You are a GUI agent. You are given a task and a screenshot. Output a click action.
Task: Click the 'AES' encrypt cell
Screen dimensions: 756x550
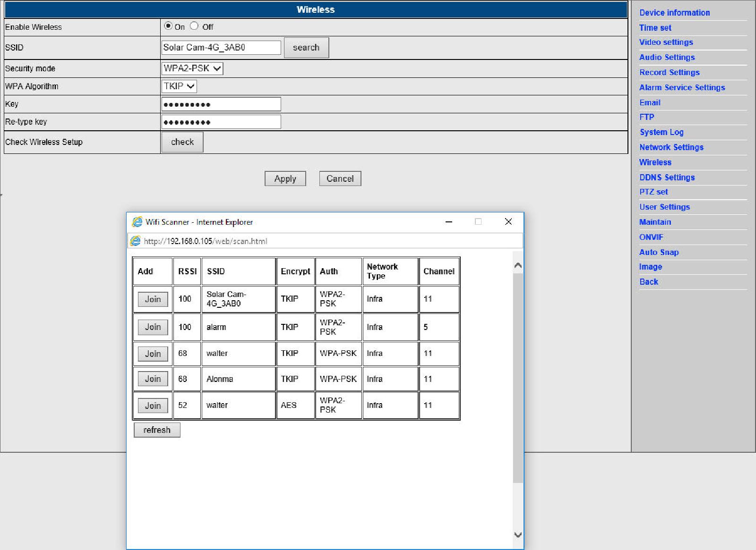(x=295, y=405)
